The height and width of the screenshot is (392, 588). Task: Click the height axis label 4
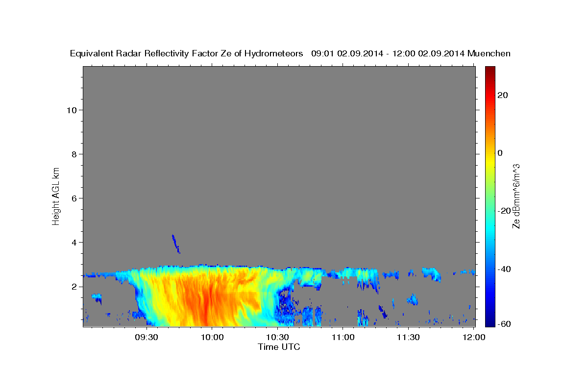[x=74, y=242]
